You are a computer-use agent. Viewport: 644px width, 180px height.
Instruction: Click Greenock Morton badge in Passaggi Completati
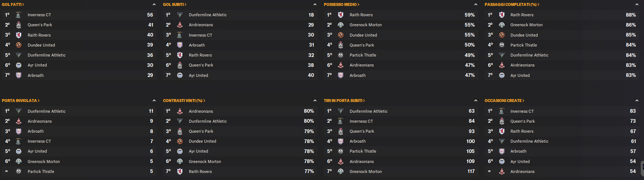[502, 25]
